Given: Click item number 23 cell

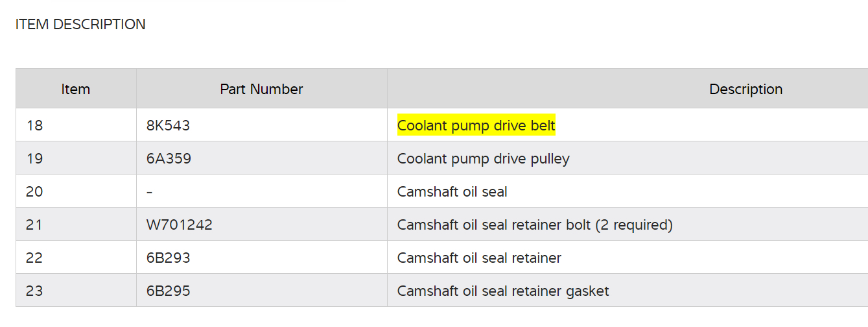Looking at the screenshot, I should [34, 291].
